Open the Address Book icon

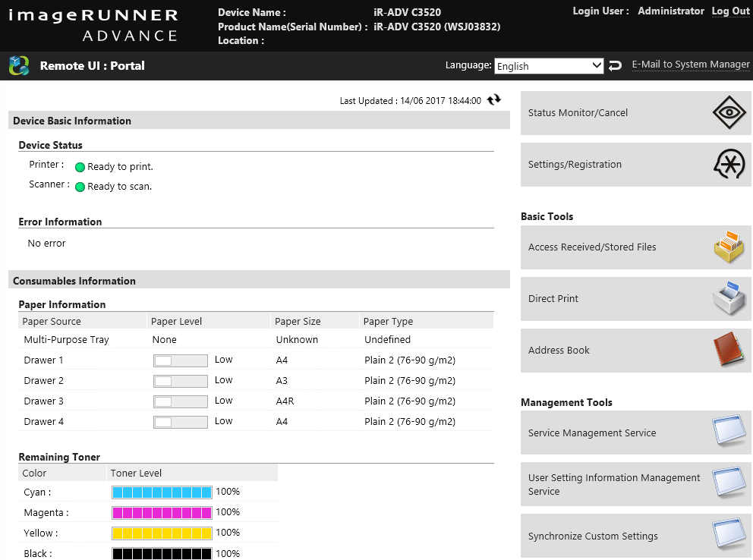729,350
